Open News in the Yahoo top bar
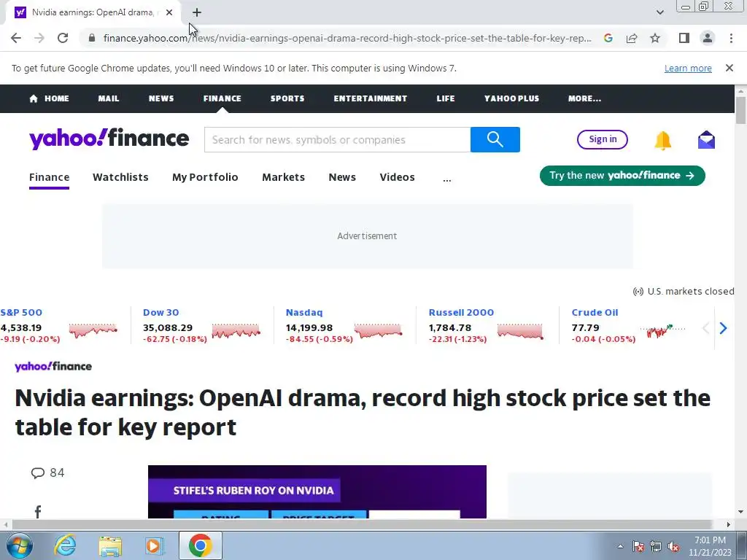747x560 pixels. [x=161, y=98]
